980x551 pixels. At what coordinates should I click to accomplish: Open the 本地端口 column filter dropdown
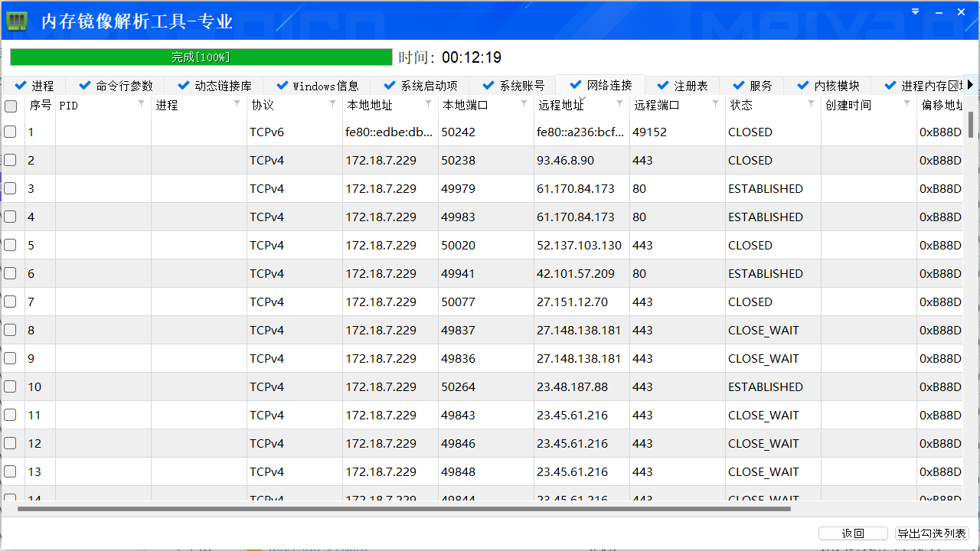coord(524,103)
